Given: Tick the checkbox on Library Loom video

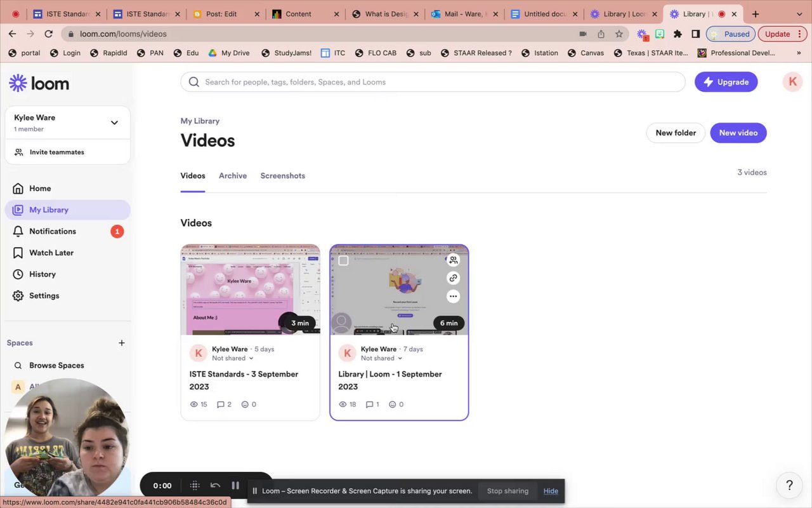Looking at the screenshot, I should point(343,260).
